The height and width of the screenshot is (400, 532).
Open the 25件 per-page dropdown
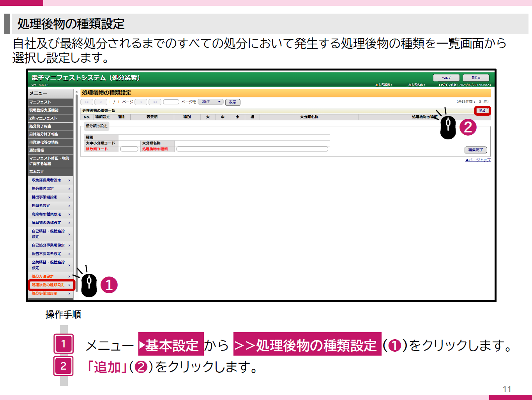tap(211, 102)
